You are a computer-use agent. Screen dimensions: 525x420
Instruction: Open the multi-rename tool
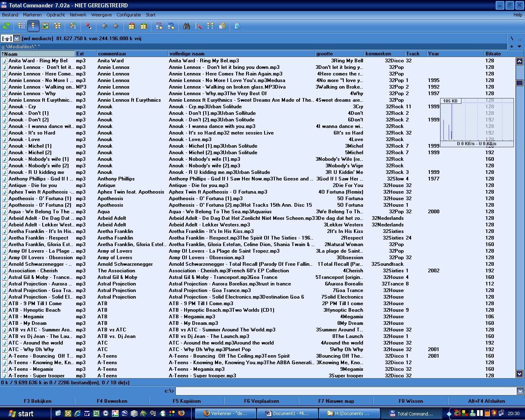[199, 26]
